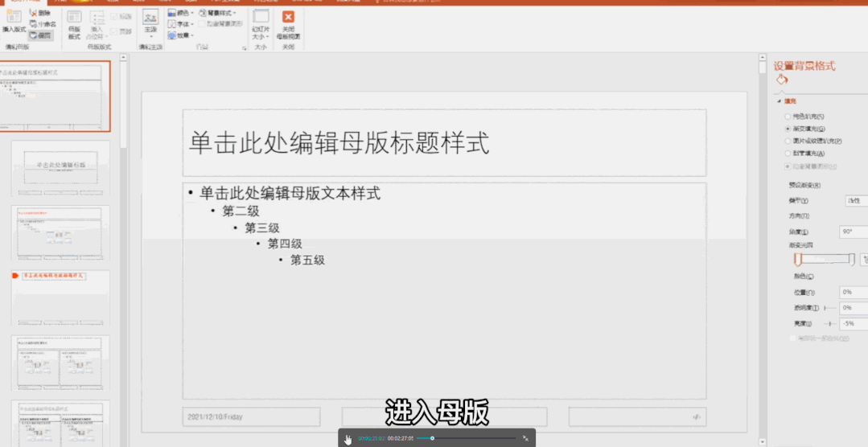
Task: Click the date placeholder 2021/12/10/Friday
Action: (251, 417)
